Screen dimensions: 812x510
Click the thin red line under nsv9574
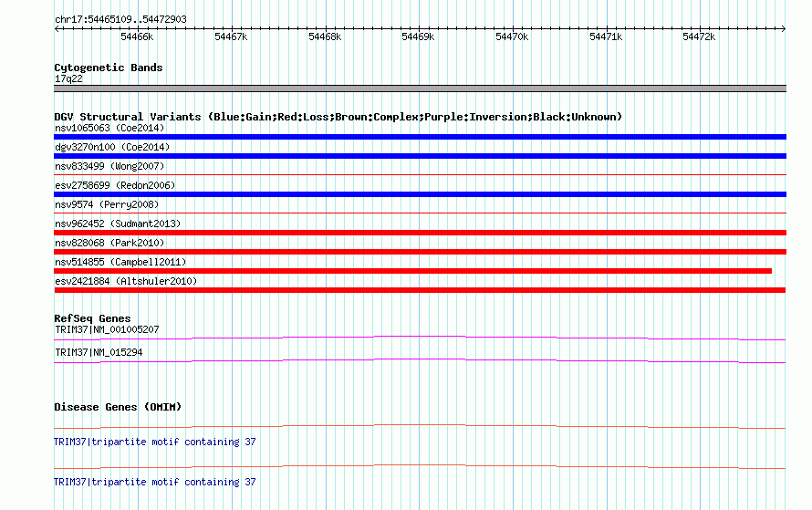click(420, 213)
